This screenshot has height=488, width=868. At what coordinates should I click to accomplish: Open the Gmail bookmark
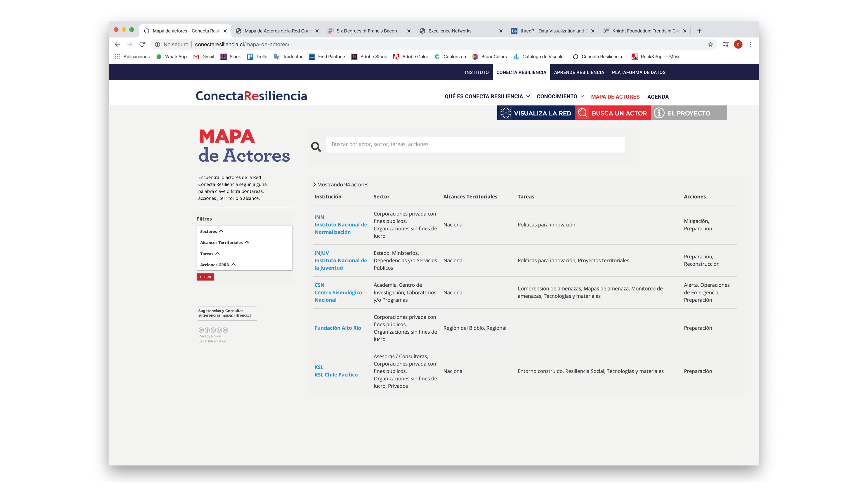204,57
